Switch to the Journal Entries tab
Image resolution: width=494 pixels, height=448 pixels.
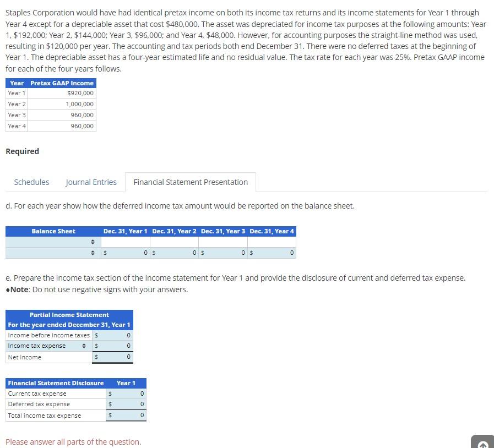pyautogui.click(x=91, y=182)
